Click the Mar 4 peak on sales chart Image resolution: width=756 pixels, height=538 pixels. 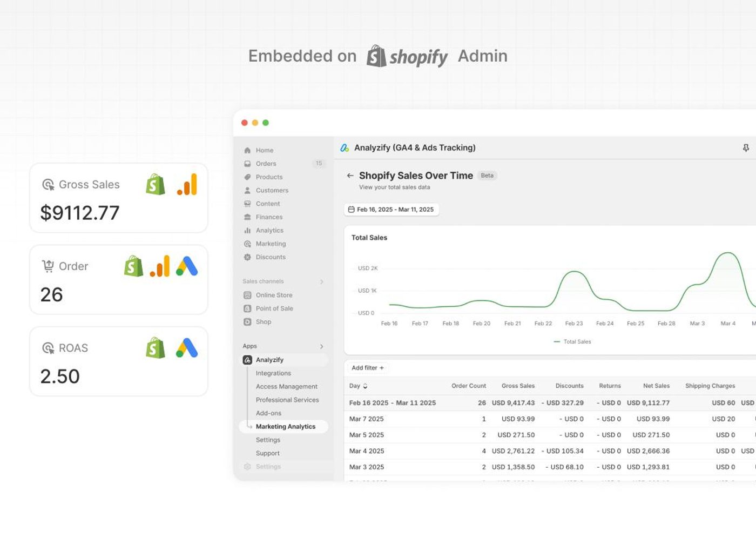point(728,253)
